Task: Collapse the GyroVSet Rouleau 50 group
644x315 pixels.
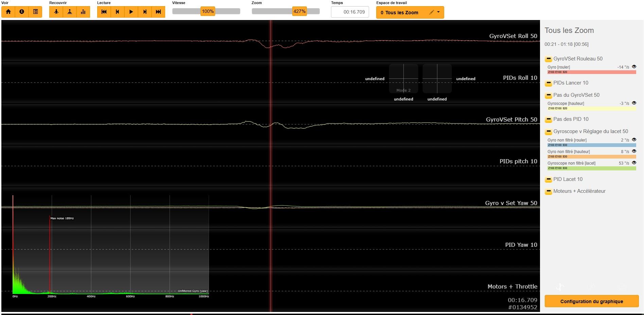Action: tap(548, 59)
